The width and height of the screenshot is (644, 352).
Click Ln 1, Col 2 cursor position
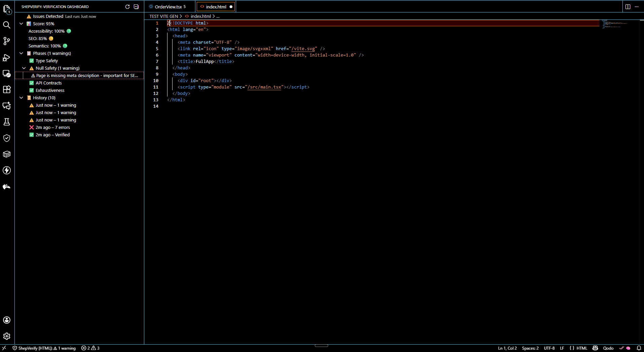coord(507,348)
